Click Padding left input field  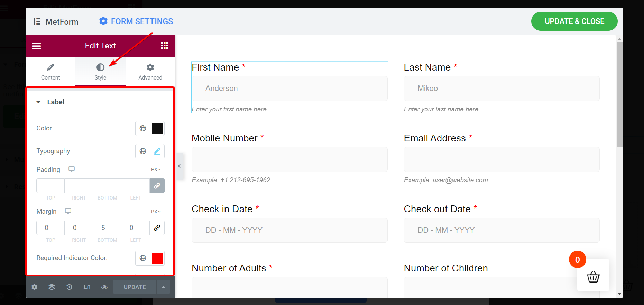136,186
